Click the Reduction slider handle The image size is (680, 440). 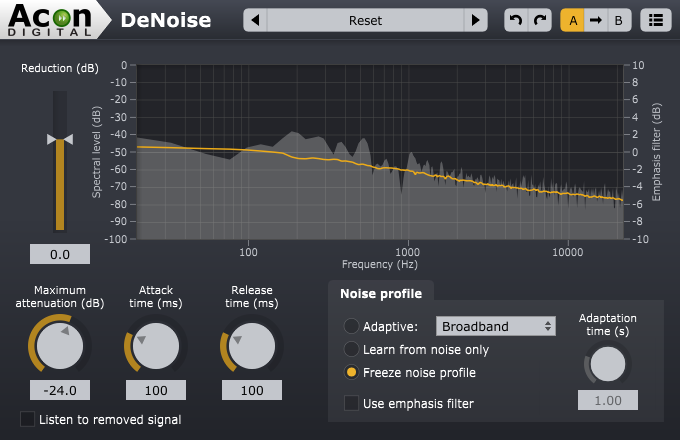coord(60,139)
